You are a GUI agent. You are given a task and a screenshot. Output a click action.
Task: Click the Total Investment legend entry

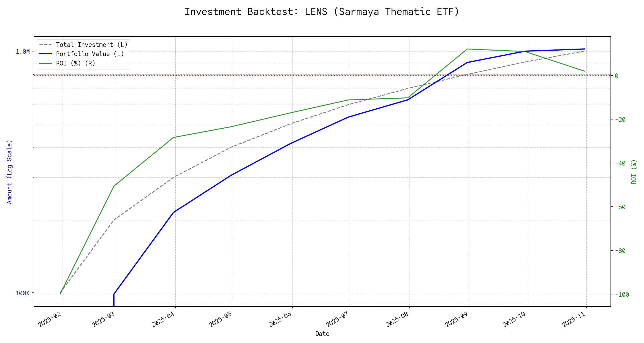click(92, 45)
